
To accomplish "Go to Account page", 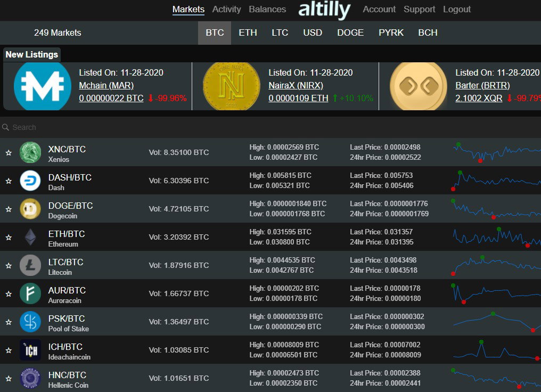I will [x=379, y=9].
